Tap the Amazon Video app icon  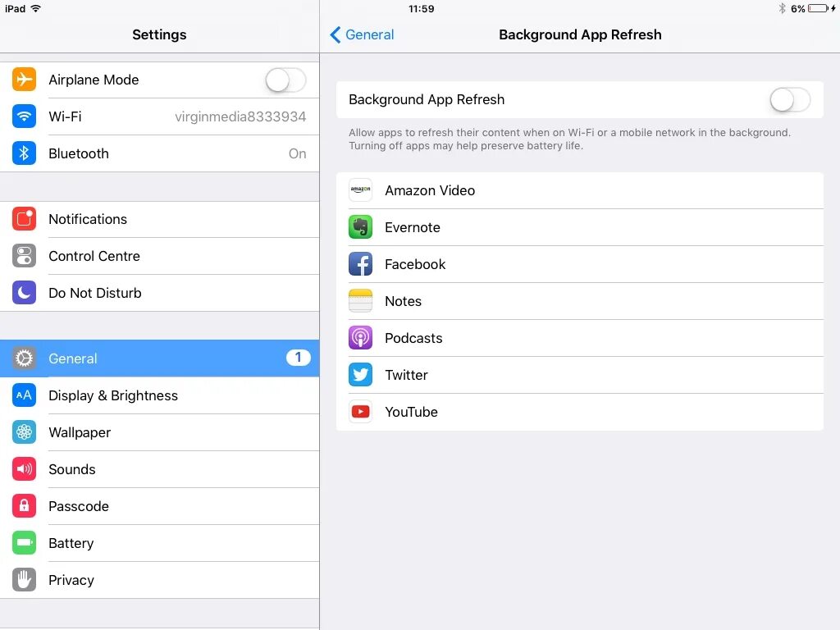coord(361,190)
